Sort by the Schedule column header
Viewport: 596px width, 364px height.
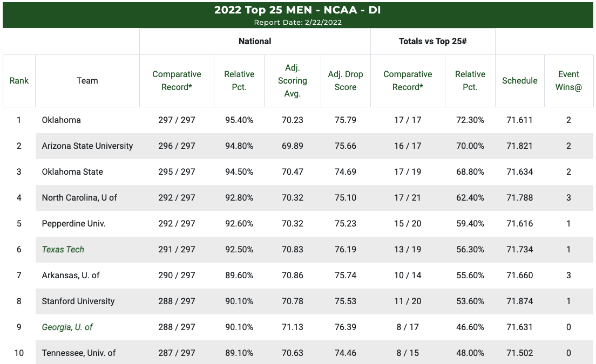(x=519, y=81)
